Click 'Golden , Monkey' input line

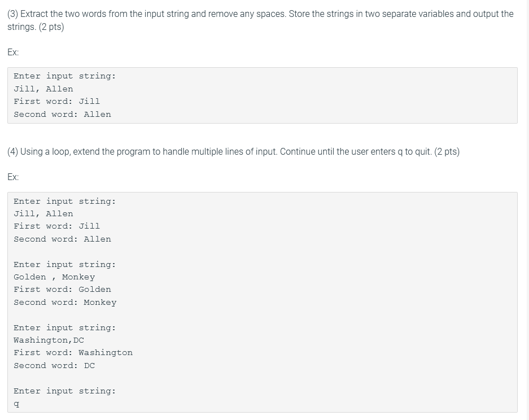(x=54, y=277)
